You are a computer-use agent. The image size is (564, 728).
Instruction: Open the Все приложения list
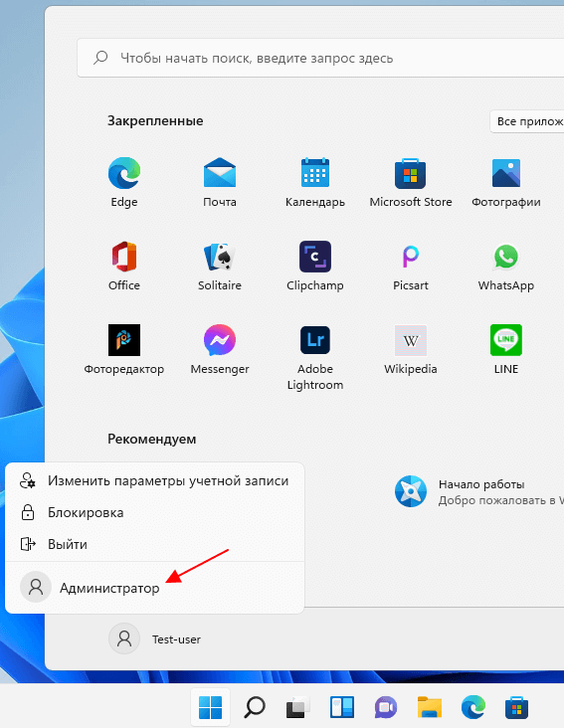click(x=527, y=121)
